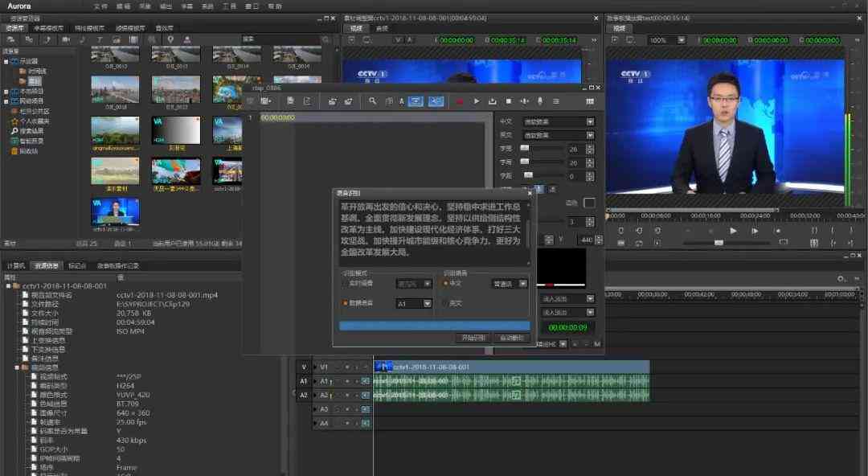Viewport: 868px width, 476px height.
Task: Open the magnifier search tool in subtitle editor
Action: coord(373,101)
